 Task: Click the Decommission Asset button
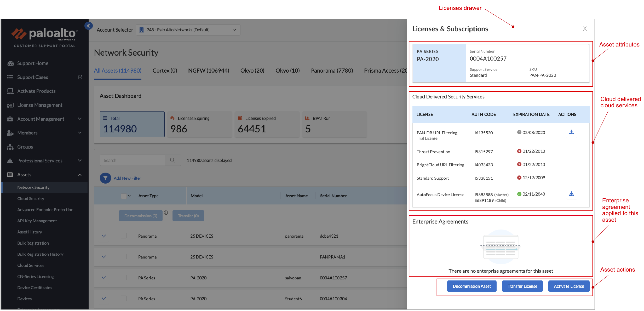click(x=471, y=286)
